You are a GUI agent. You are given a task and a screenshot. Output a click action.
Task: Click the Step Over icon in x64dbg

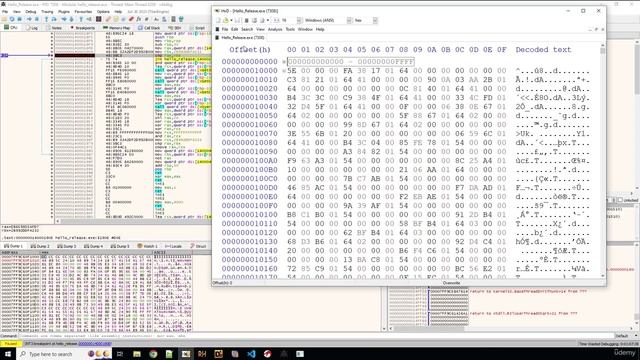pos(54,19)
